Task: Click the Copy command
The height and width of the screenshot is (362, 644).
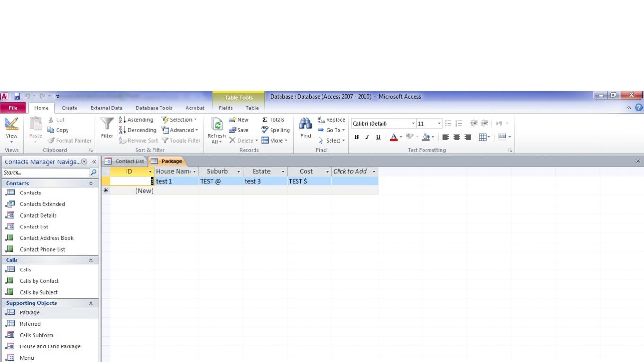Action: click(58, 130)
